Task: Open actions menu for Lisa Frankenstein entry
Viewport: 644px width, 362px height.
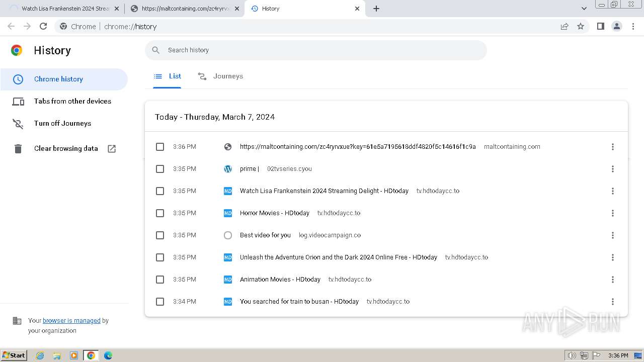Action: pos(613,191)
